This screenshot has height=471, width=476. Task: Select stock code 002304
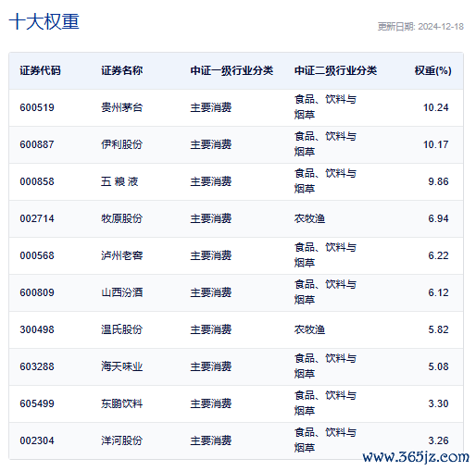[37, 440]
